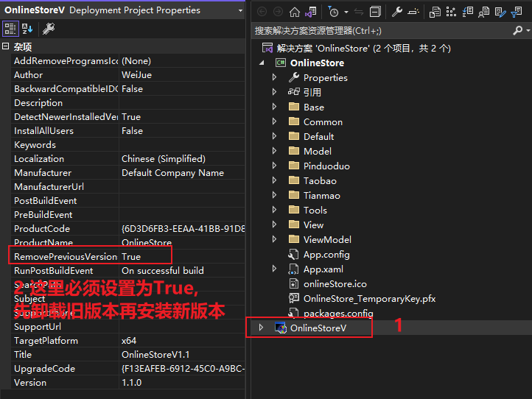
Task: Collapse the 杂项 property category
Action: [6, 47]
